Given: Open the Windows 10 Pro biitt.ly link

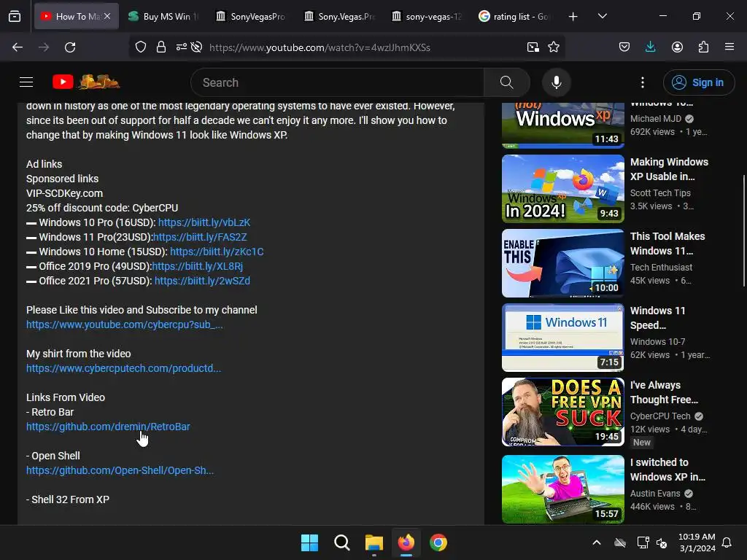Looking at the screenshot, I should click(204, 222).
